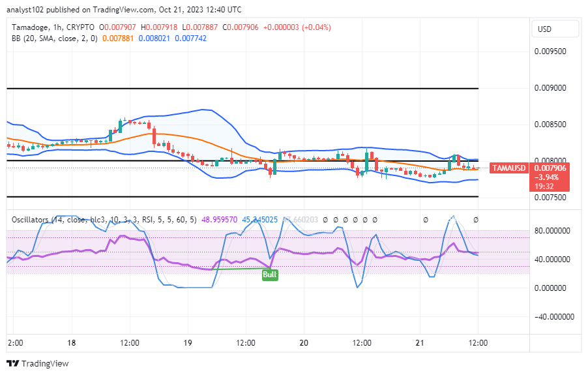This screenshot has width=588, height=375.
Task: Click the -40.000000 oscillator axis label
Action: tap(554, 317)
